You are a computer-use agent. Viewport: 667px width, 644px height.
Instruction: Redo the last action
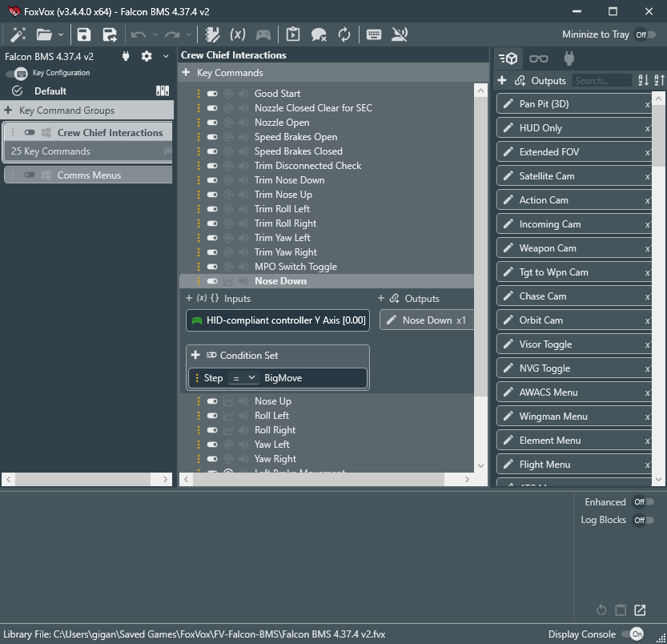[x=172, y=34]
